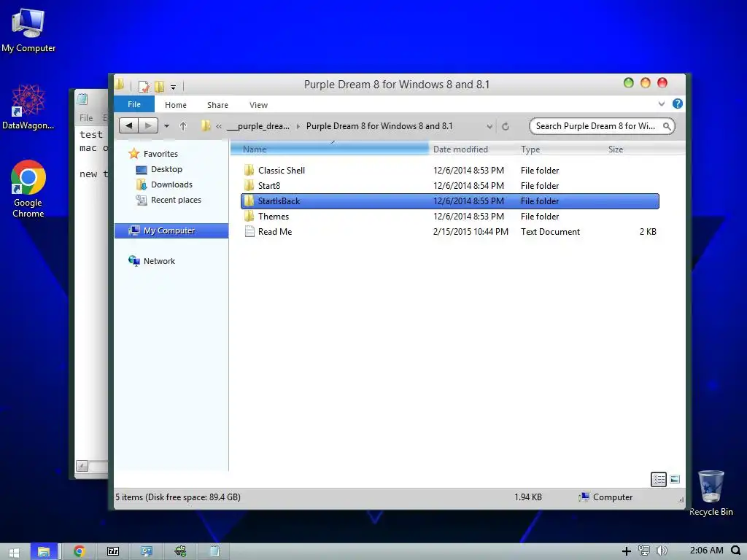The height and width of the screenshot is (560, 747).
Task: Open the Recycle Bin on desktop
Action: (711, 492)
